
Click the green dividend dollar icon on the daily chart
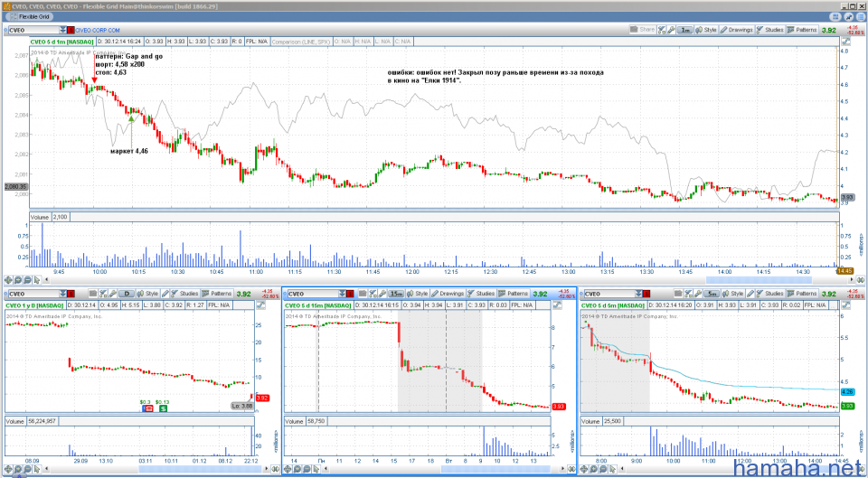164,408
